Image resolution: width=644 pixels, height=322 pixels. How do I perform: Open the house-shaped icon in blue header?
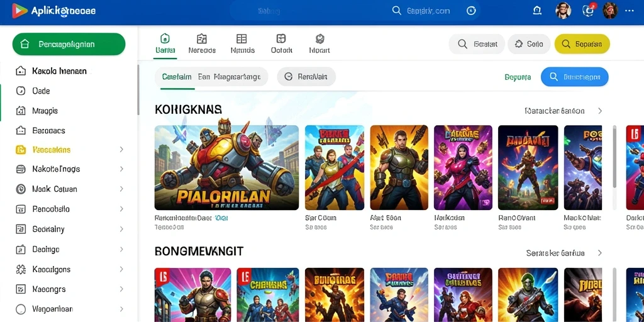point(537,11)
